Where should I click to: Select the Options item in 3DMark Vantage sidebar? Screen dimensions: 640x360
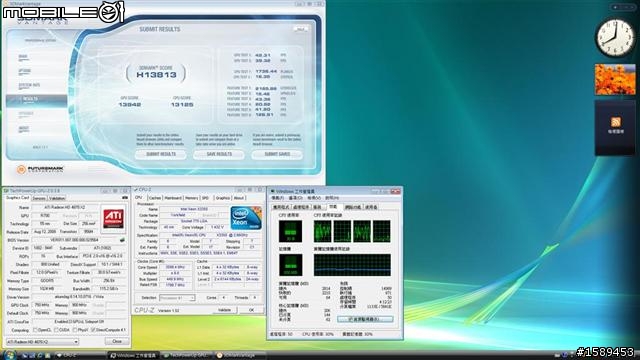click(25, 71)
